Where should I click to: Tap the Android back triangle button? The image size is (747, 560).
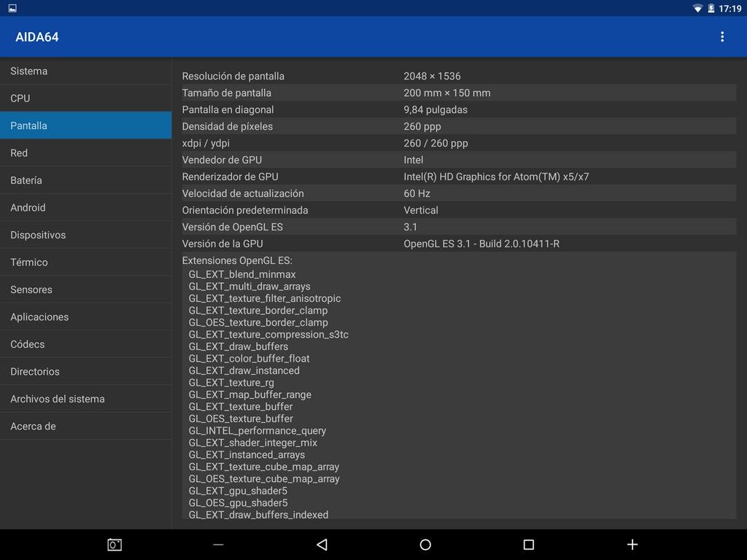coord(322,544)
